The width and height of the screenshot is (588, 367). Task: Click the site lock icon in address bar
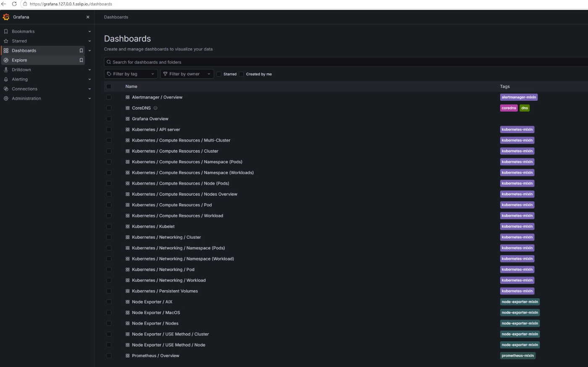pyautogui.click(x=25, y=4)
